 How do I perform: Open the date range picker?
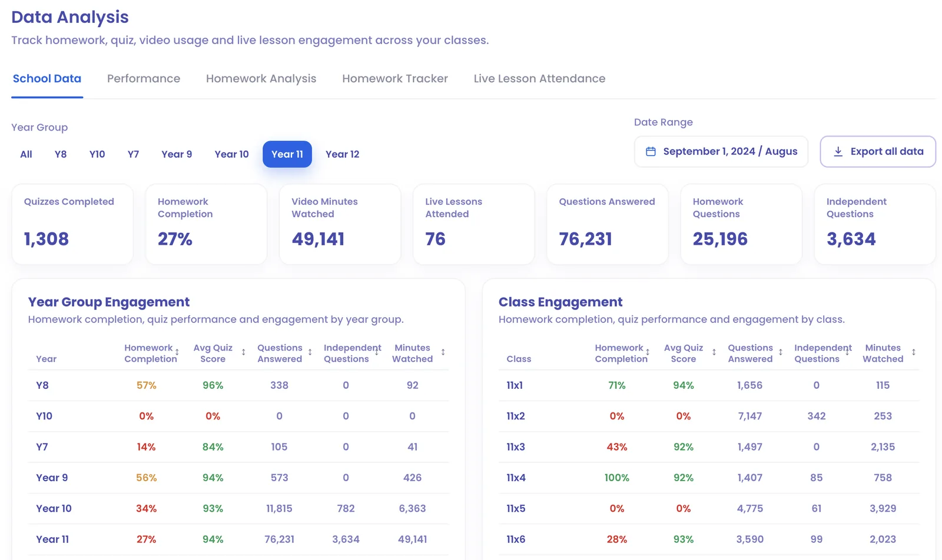click(x=721, y=152)
